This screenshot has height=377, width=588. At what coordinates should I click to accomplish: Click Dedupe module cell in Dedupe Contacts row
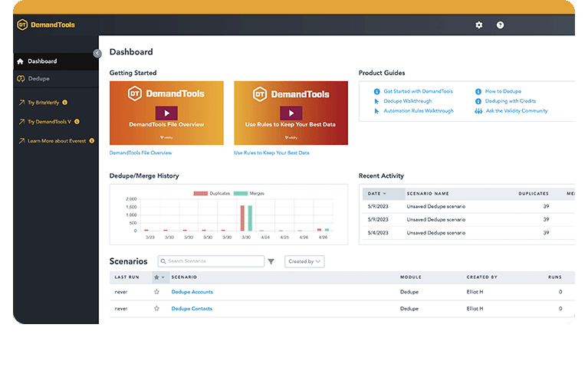click(x=409, y=309)
